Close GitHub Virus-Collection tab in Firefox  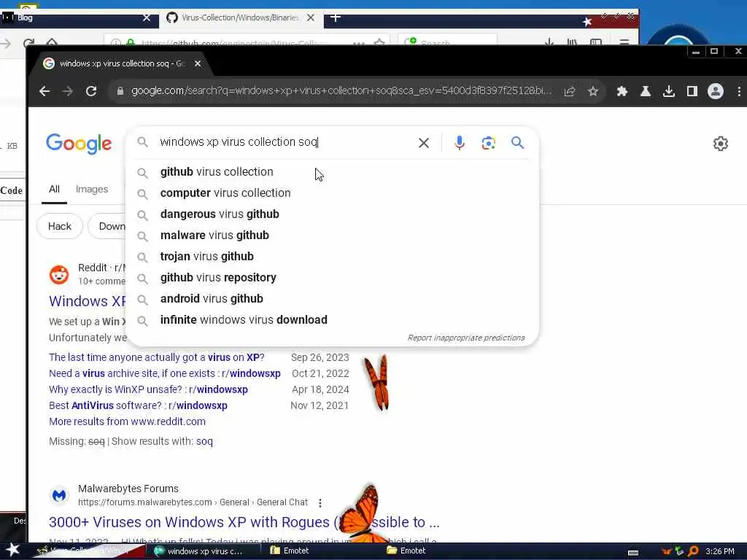(311, 17)
